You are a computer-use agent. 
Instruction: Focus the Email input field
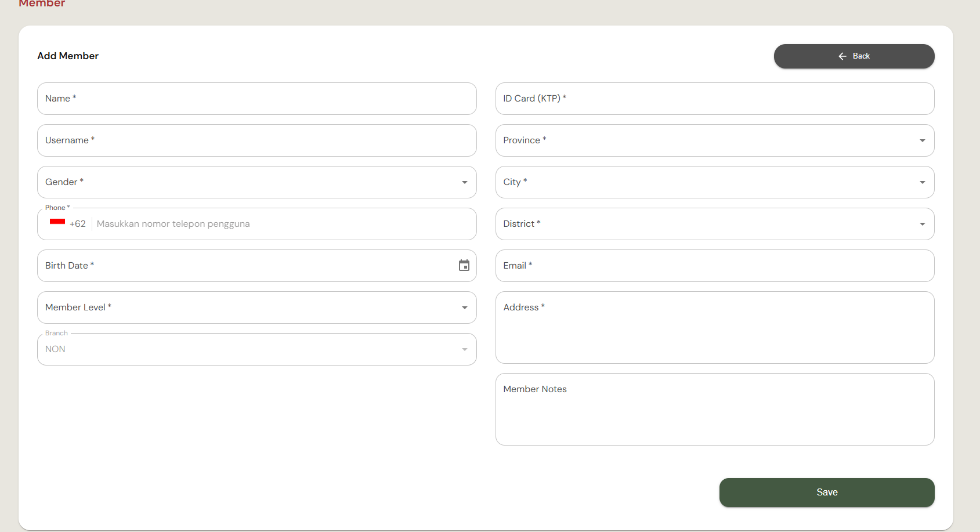coord(715,266)
